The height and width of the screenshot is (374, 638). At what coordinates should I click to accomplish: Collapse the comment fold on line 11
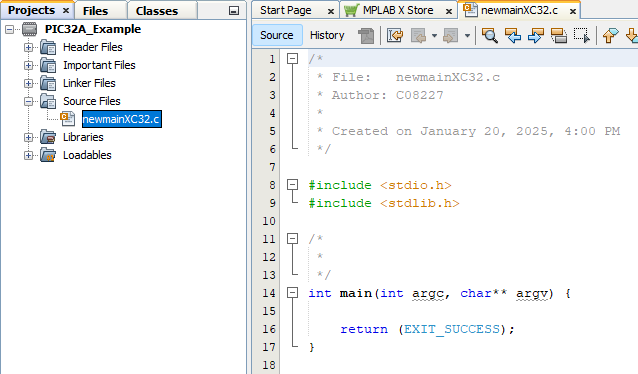coord(292,238)
